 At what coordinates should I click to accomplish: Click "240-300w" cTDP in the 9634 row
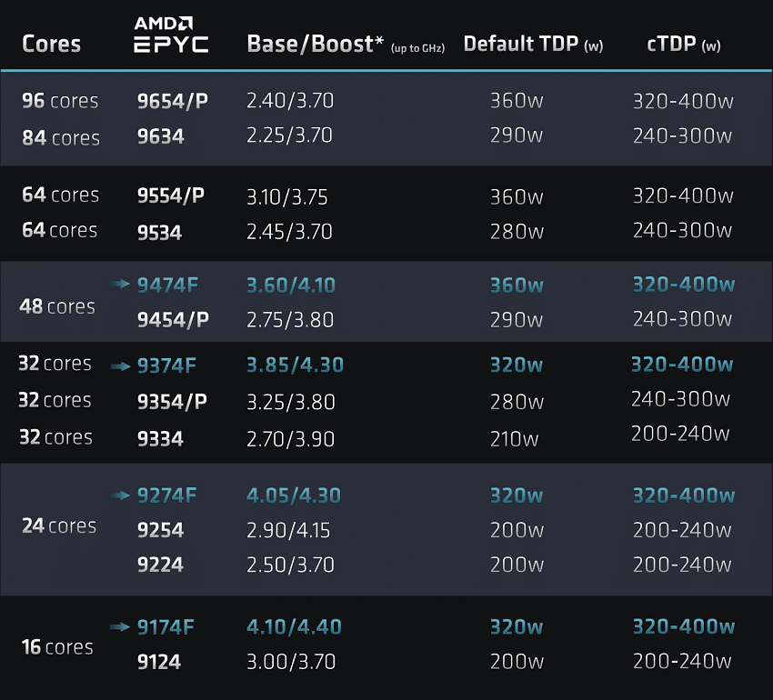click(683, 135)
